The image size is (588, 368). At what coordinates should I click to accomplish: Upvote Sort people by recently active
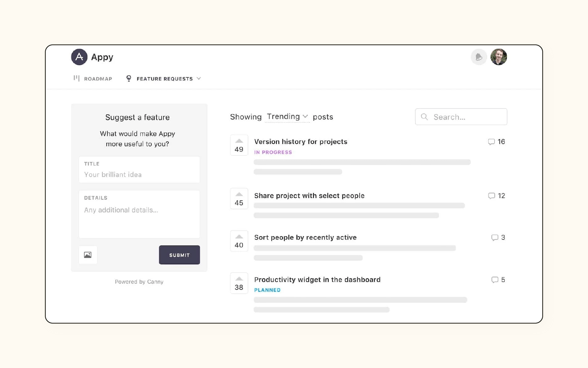point(239,236)
